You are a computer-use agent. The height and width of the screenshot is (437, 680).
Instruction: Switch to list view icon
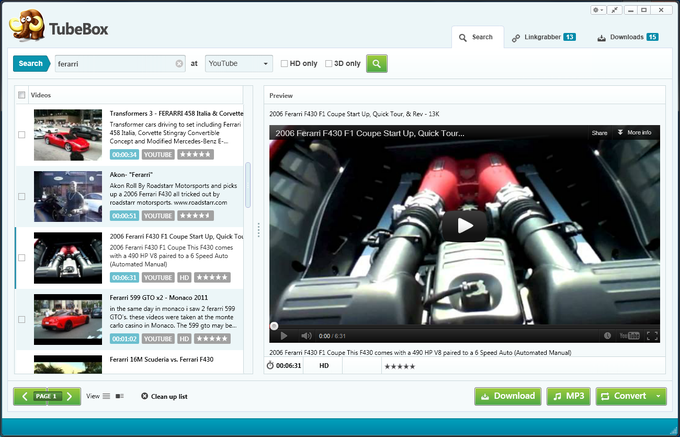106,396
